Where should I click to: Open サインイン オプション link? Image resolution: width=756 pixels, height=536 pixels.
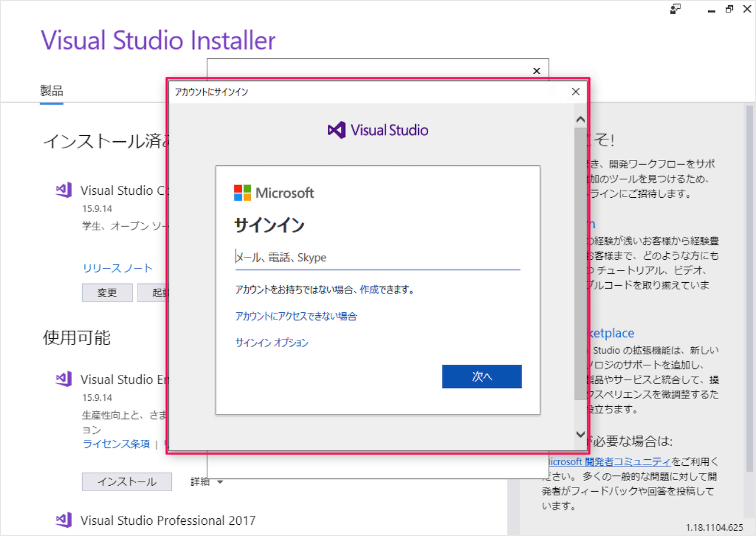(x=272, y=343)
